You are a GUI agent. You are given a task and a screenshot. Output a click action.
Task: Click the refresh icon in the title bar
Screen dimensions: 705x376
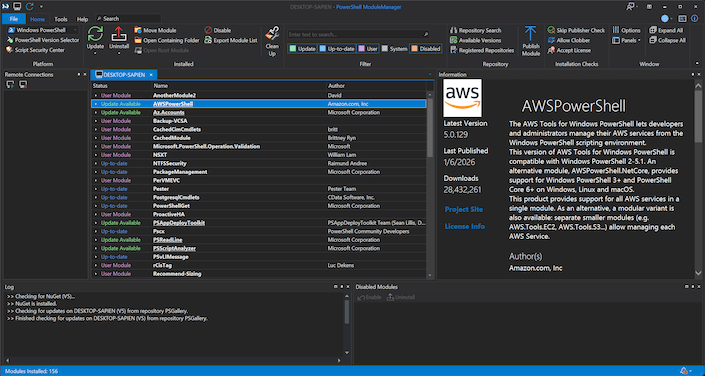click(30, 6)
